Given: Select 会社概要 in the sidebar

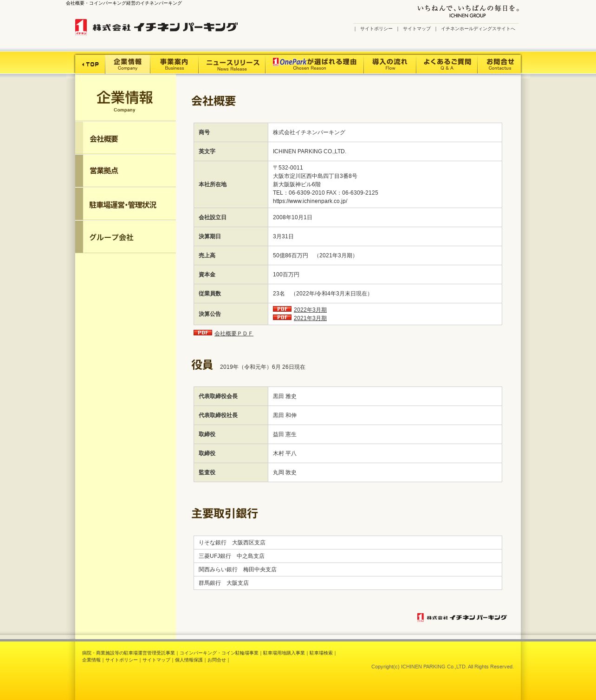Looking at the screenshot, I should [x=125, y=138].
